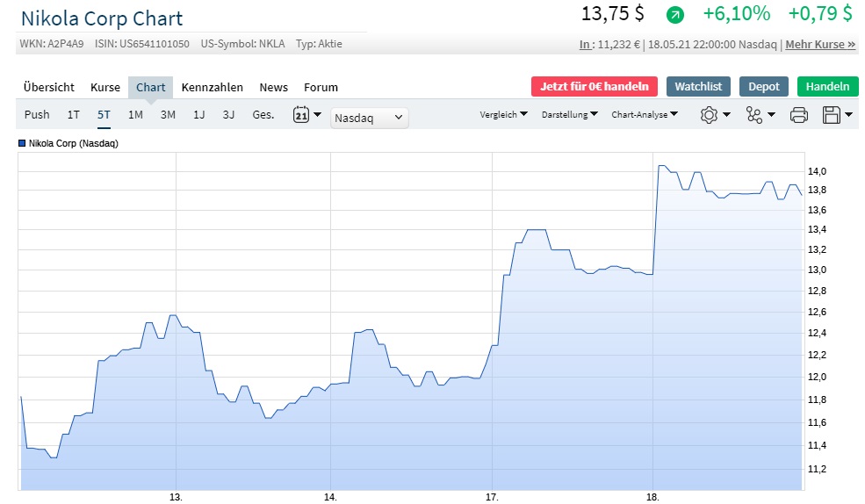This screenshot has width=865, height=504.
Task: Open the share chart icon
Action: coord(753,115)
